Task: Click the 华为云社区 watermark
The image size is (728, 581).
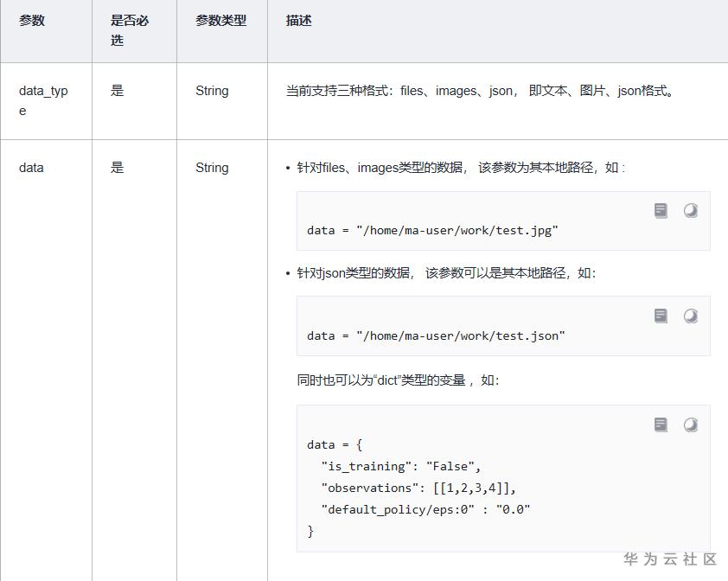Action: coord(670,559)
